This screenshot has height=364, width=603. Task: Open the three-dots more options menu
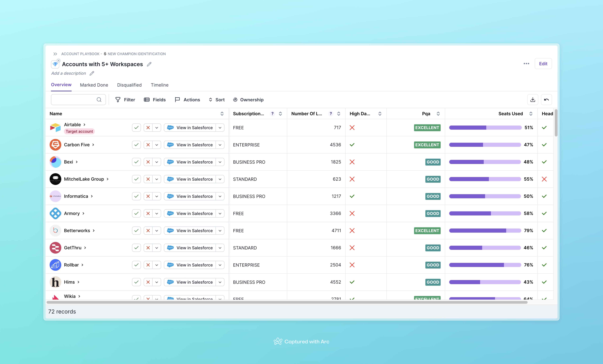(x=526, y=64)
